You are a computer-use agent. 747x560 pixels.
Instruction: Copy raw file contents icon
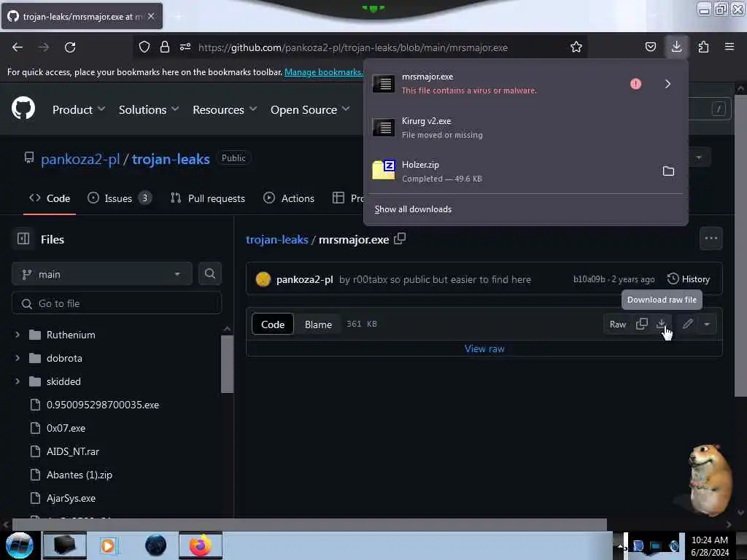pyautogui.click(x=642, y=324)
